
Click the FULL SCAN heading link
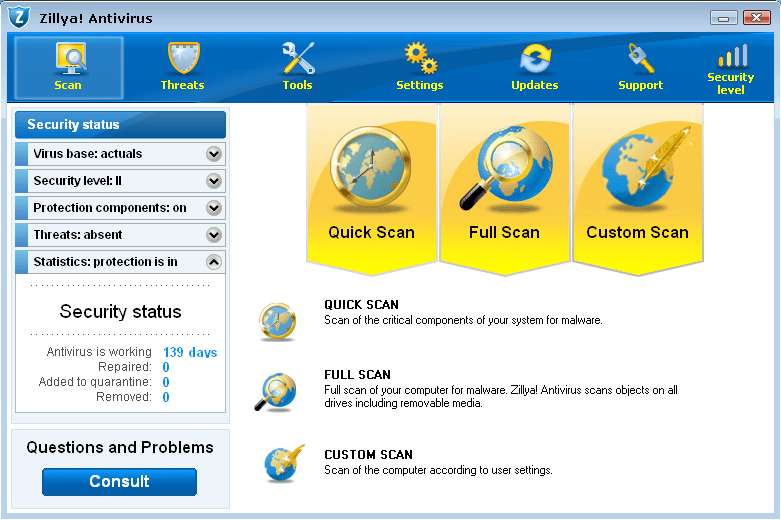357,375
